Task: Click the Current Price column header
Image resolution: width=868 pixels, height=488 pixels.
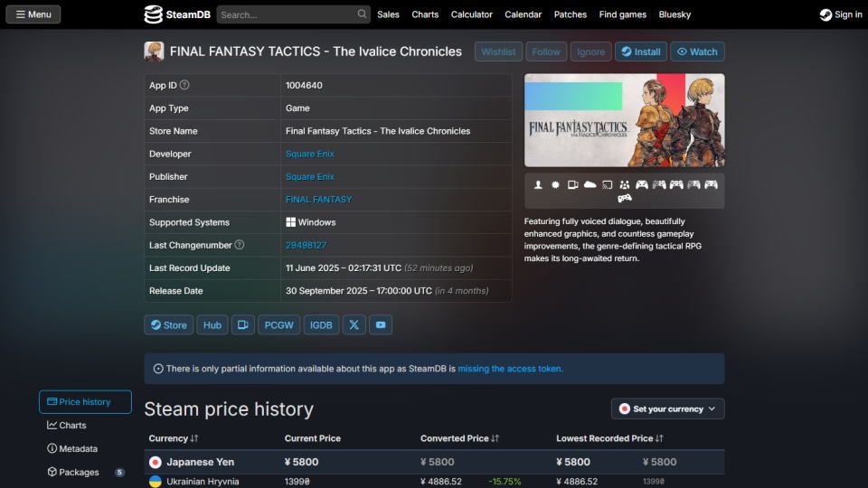Action: pos(312,438)
